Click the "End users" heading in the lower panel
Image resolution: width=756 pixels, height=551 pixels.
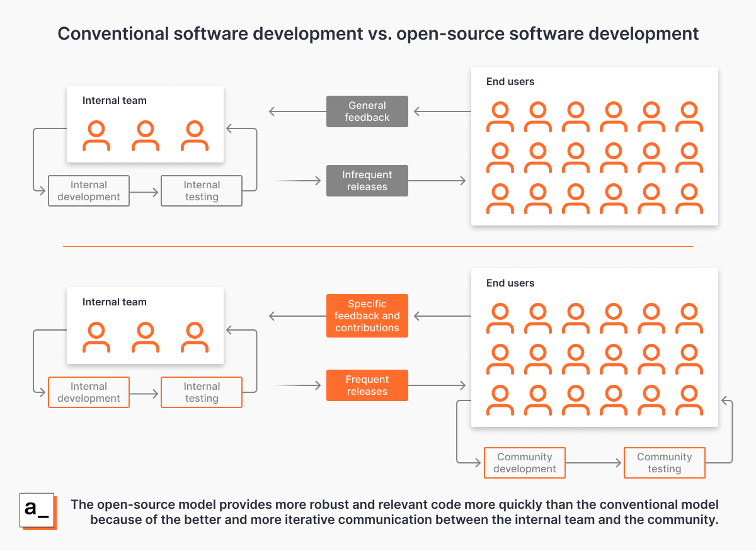coord(510,283)
